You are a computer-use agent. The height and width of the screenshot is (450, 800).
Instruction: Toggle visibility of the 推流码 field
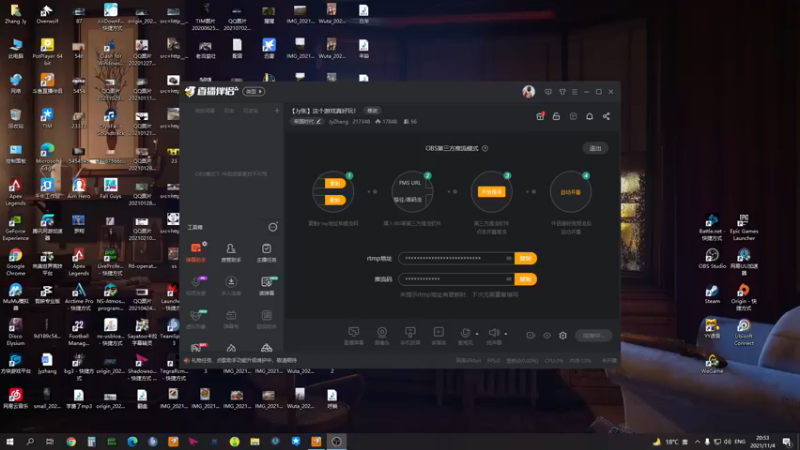click(509, 279)
